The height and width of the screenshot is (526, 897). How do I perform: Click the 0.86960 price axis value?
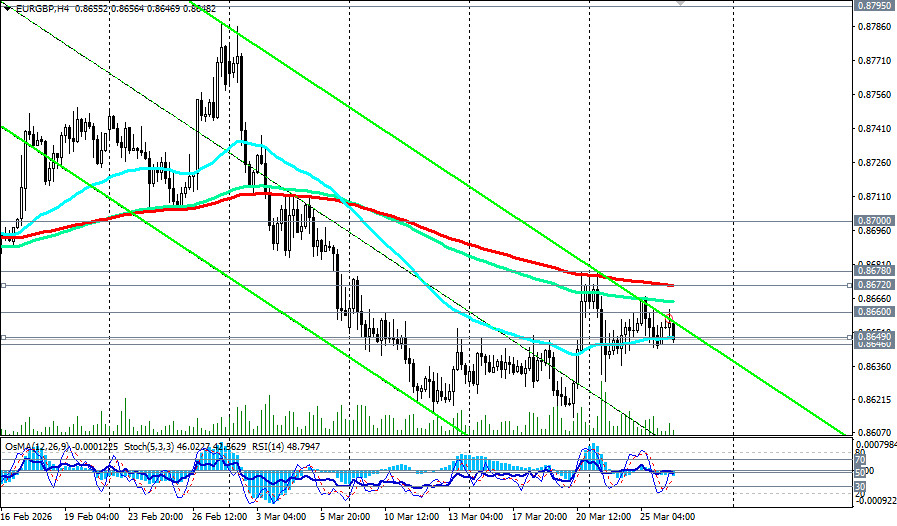(x=874, y=231)
